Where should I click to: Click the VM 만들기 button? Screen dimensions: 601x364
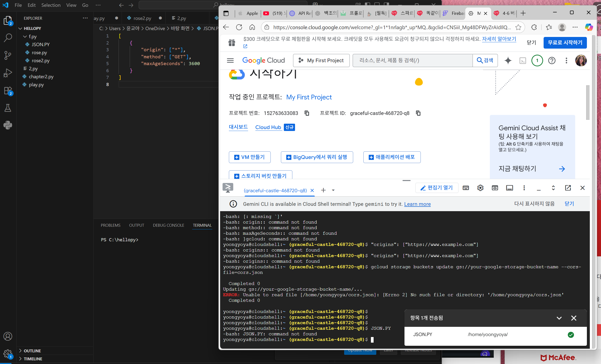tap(250, 157)
